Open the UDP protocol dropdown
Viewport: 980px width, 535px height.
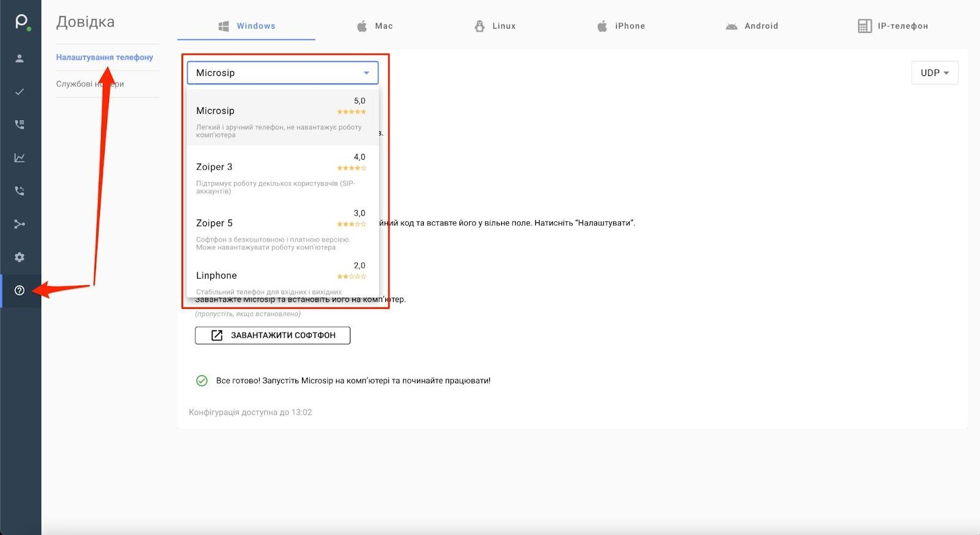point(934,73)
